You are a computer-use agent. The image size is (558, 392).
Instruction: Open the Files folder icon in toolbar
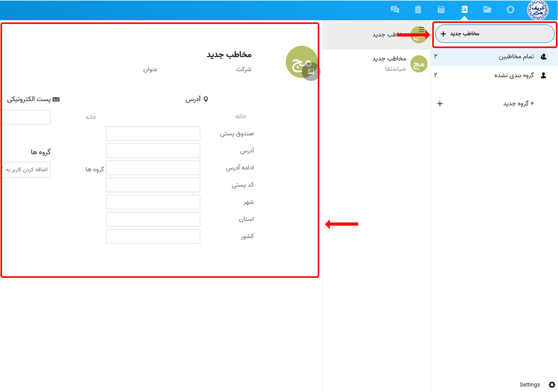click(487, 10)
